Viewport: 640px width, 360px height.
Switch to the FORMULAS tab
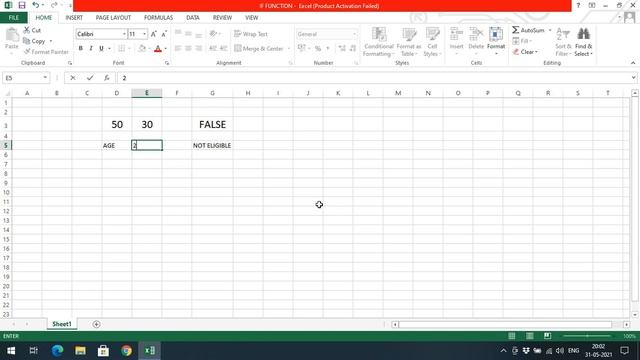pos(158,18)
